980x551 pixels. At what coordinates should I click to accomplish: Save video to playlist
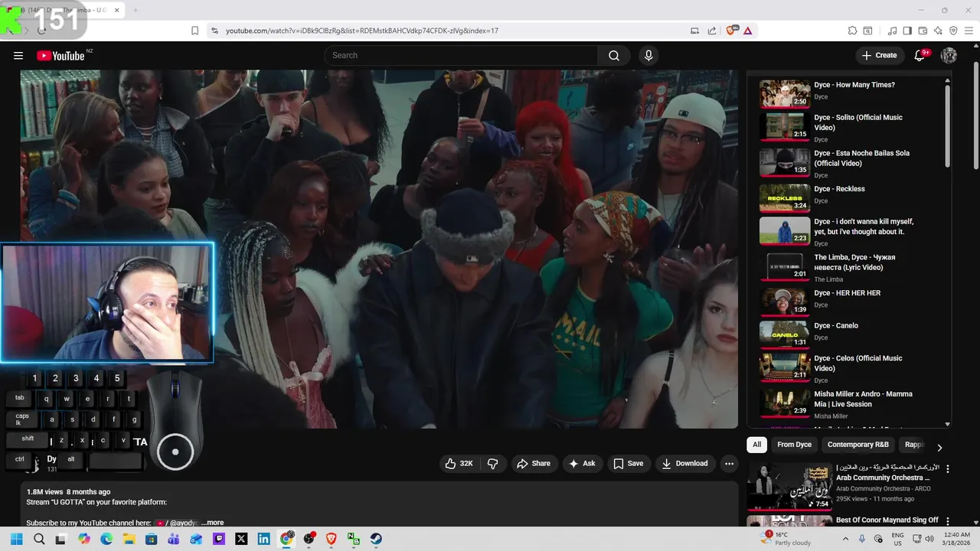click(628, 463)
